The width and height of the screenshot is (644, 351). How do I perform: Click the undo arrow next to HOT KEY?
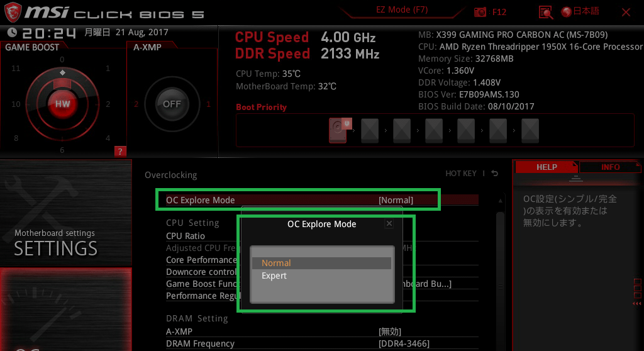click(495, 174)
